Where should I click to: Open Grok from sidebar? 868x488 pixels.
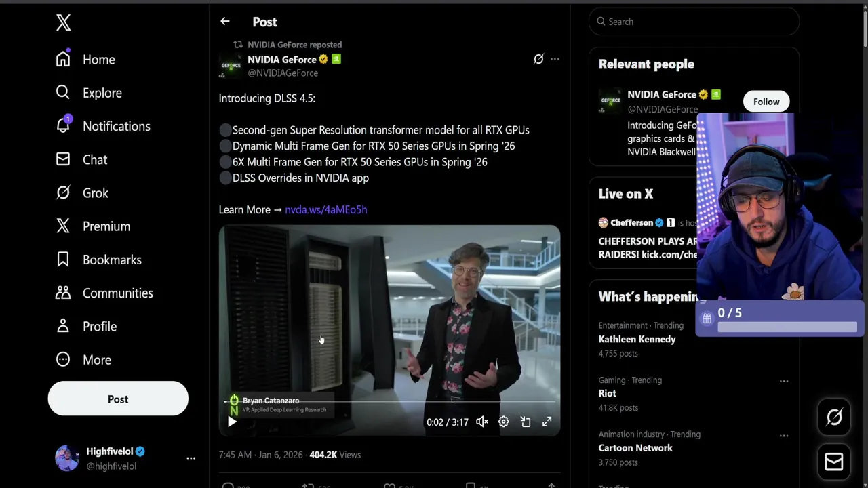(82, 192)
